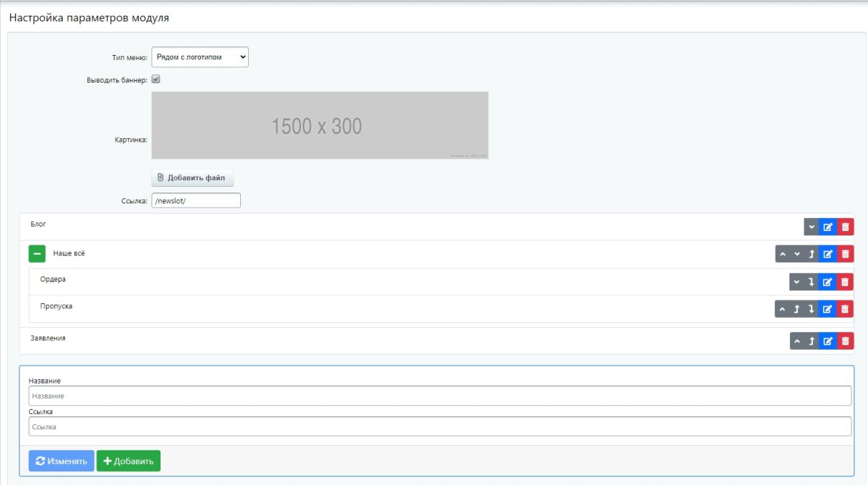The height and width of the screenshot is (485, 868).
Task: Uncheck the Выводить баннер checkbox
Action: 156,80
